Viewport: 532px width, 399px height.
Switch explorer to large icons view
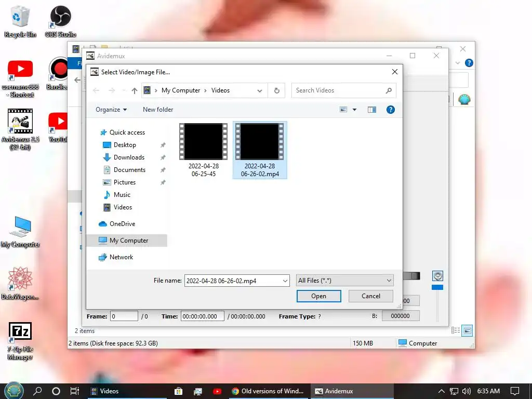467,330
